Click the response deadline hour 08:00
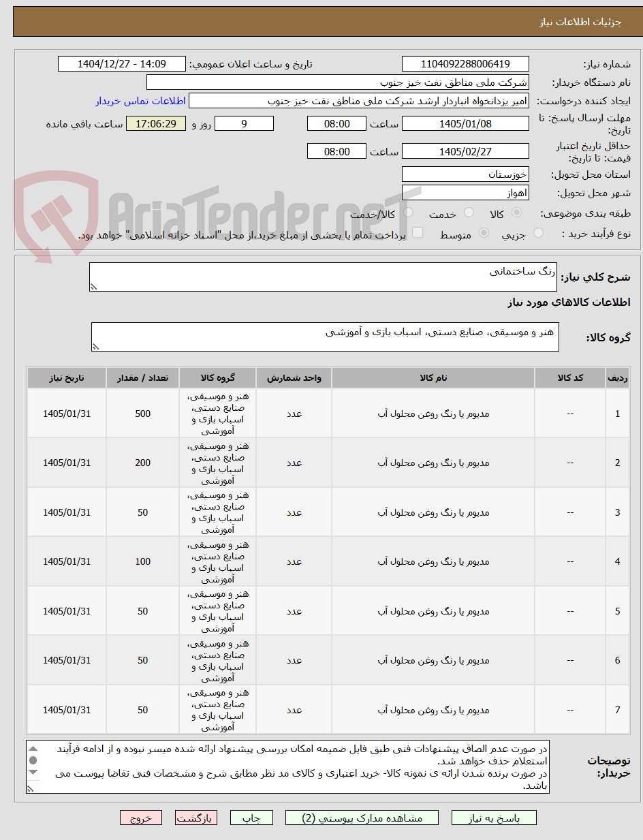The width and height of the screenshot is (643, 840). [x=336, y=123]
